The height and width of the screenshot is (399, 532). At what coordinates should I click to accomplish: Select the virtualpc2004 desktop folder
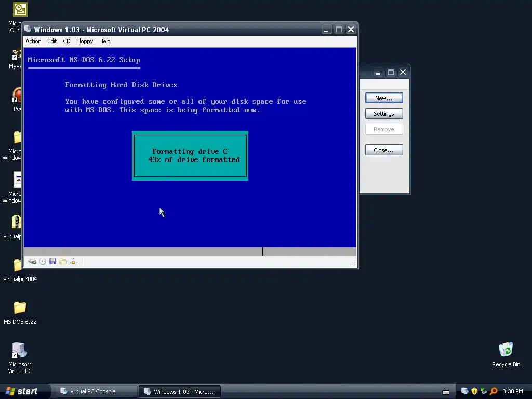coord(20,270)
